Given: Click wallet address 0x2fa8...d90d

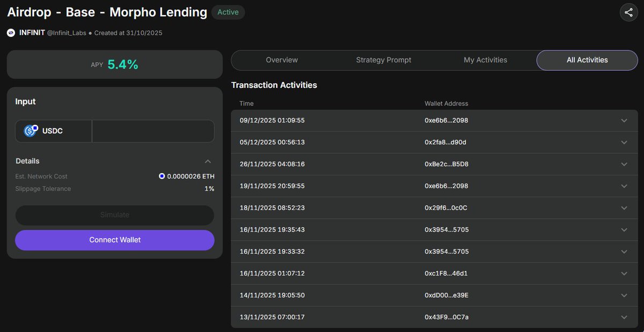Looking at the screenshot, I should [446, 143].
